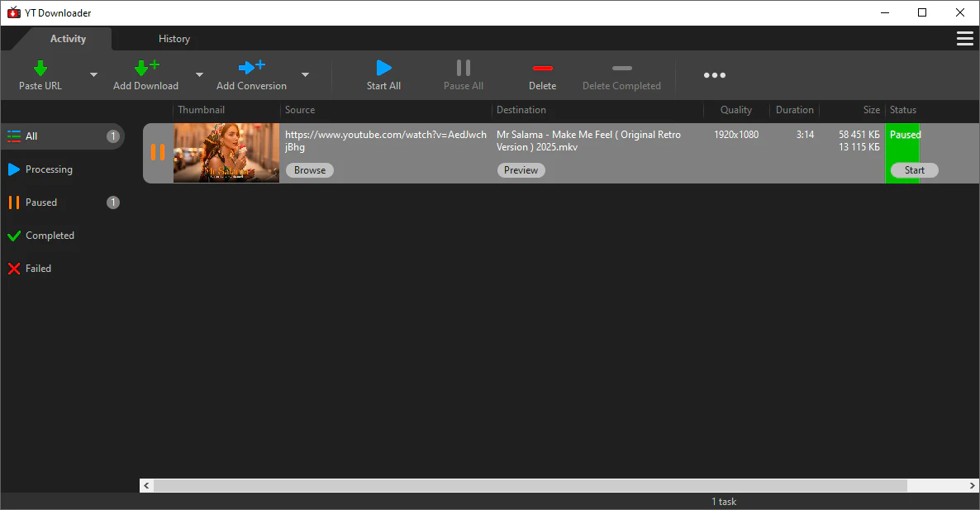Viewport: 980px width, 510px height.
Task: Click the Preview button under the destination
Action: pyautogui.click(x=521, y=170)
